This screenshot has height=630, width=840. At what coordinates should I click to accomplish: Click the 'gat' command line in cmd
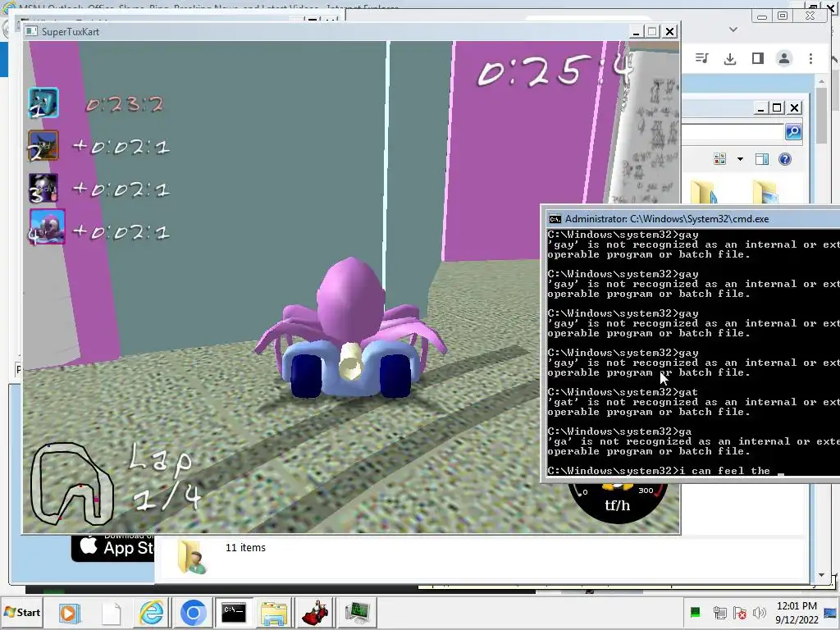click(623, 392)
